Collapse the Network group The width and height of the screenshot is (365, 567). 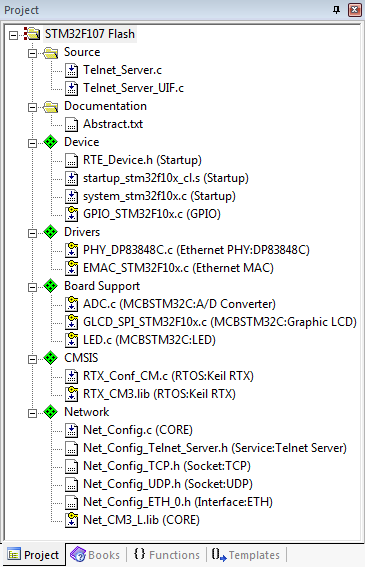[33, 413]
